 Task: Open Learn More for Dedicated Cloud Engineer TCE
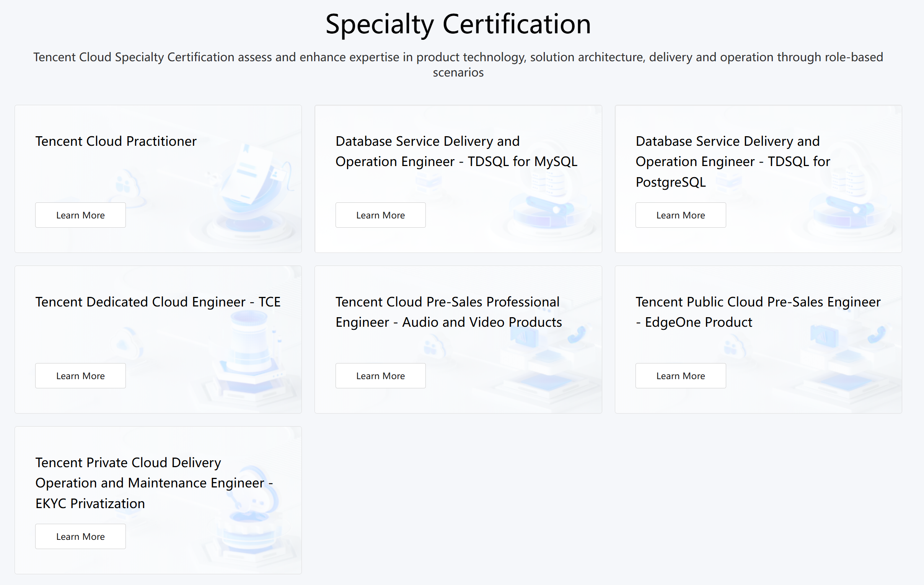pos(80,376)
